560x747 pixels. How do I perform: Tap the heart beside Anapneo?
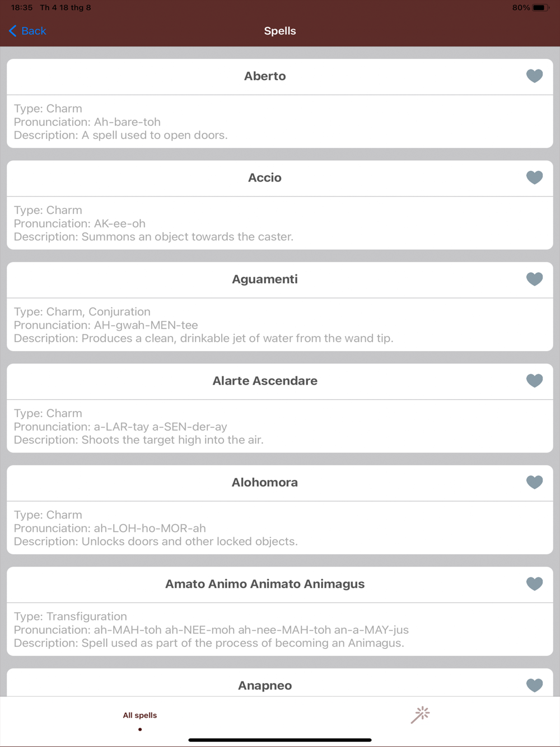click(x=534, y=685)
